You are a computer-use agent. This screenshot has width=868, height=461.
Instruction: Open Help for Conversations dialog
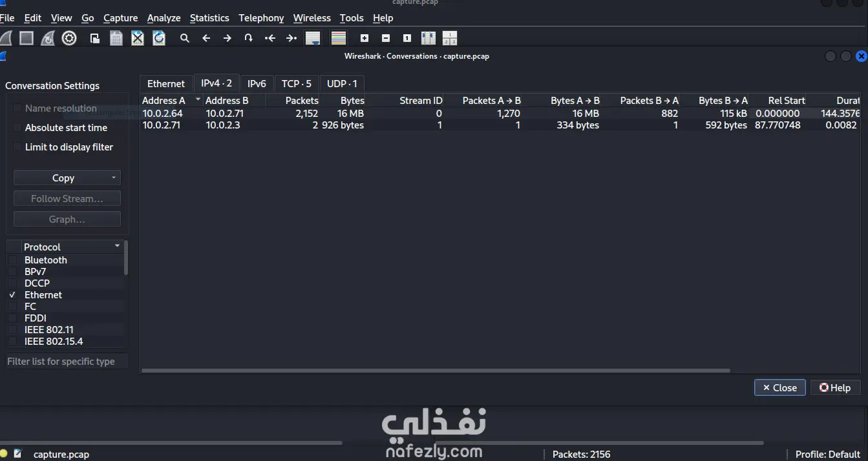pyautogui.click(x=835, y=387)
